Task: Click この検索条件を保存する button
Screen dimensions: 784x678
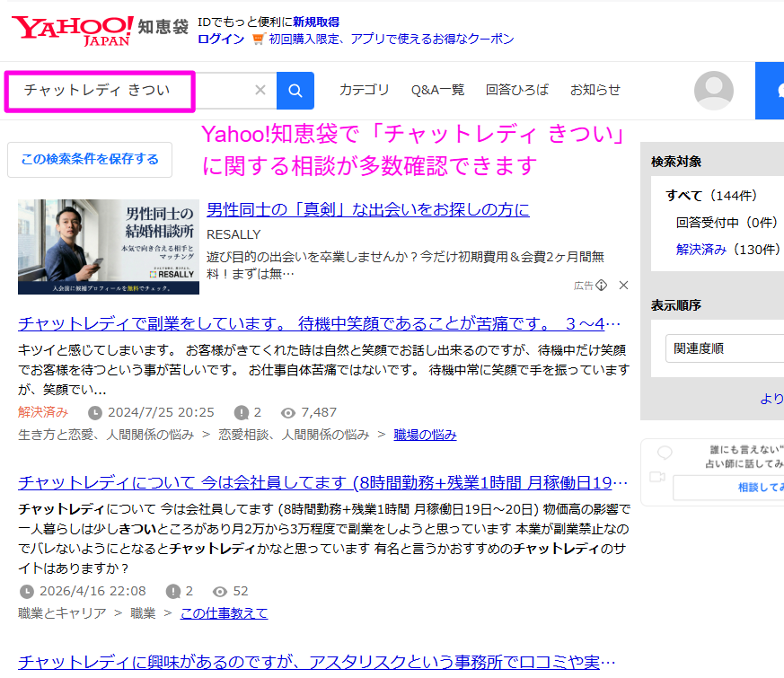Action: (90, 160)
